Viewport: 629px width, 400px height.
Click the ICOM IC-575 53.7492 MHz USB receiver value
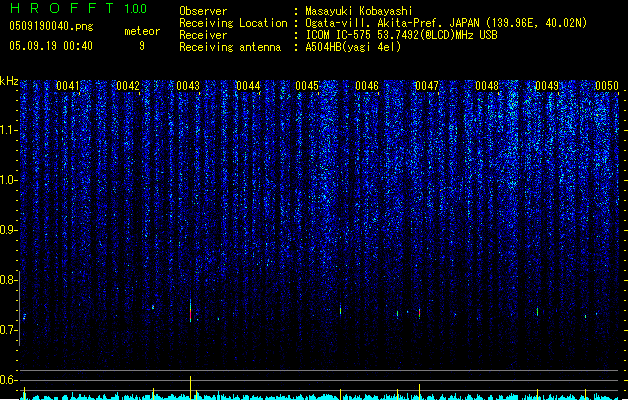pos(402,35)
